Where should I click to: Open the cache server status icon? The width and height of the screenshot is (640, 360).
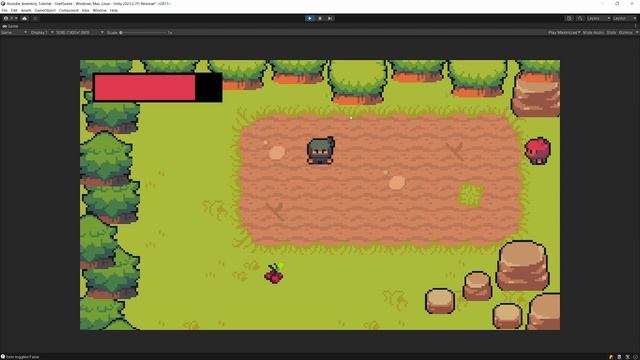click(619, 357)
